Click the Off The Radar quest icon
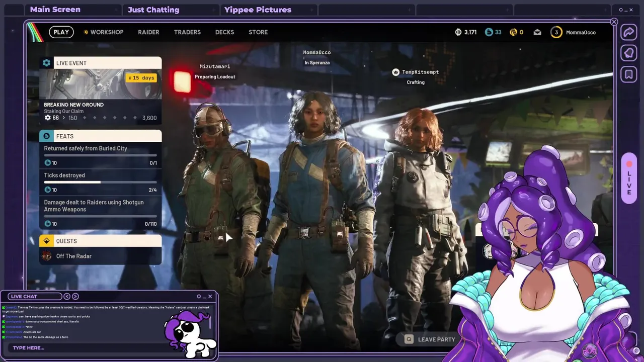 pyautogui.click(x=47, y=256)
